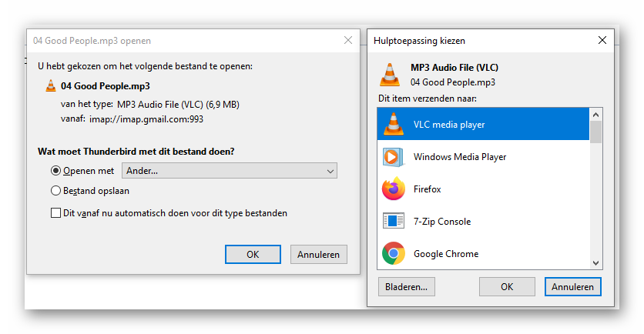This screenshot has width=644, height=334.
Task: Click the 7-Zip Console icon
Action: (x=394, y=221)
